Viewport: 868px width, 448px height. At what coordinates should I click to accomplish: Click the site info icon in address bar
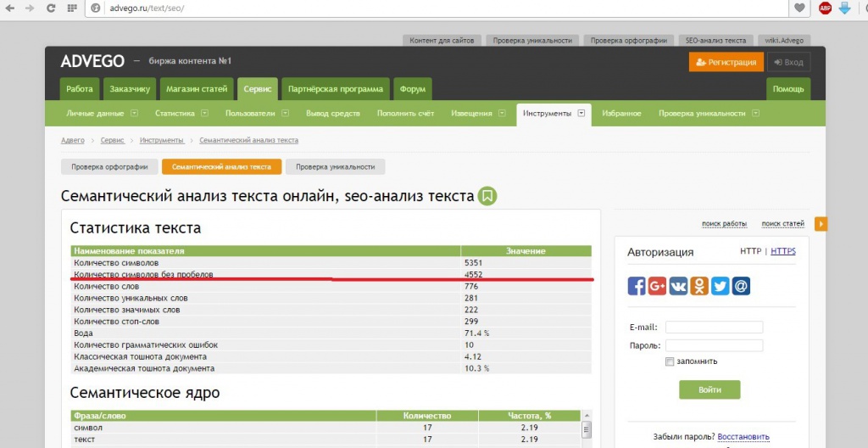coord(95,8)
